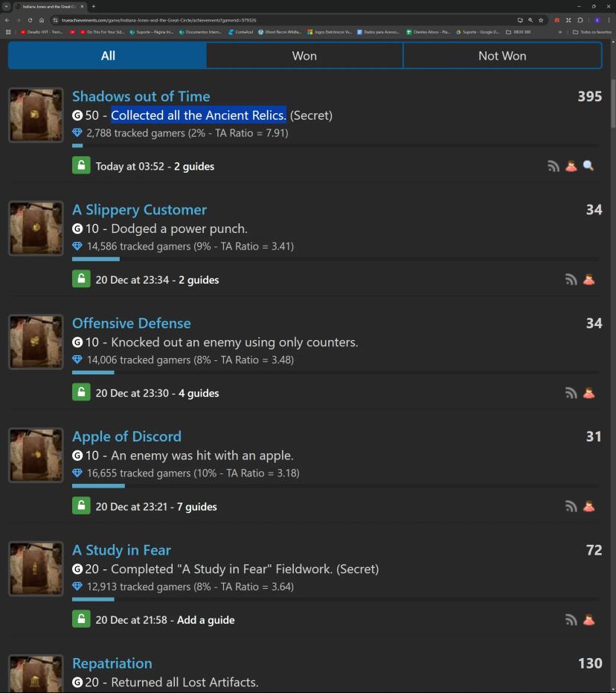The height and width of the screenshot is (693, 616).
Task: Open the A Study in Fear achievement
Action: [121, 550]
